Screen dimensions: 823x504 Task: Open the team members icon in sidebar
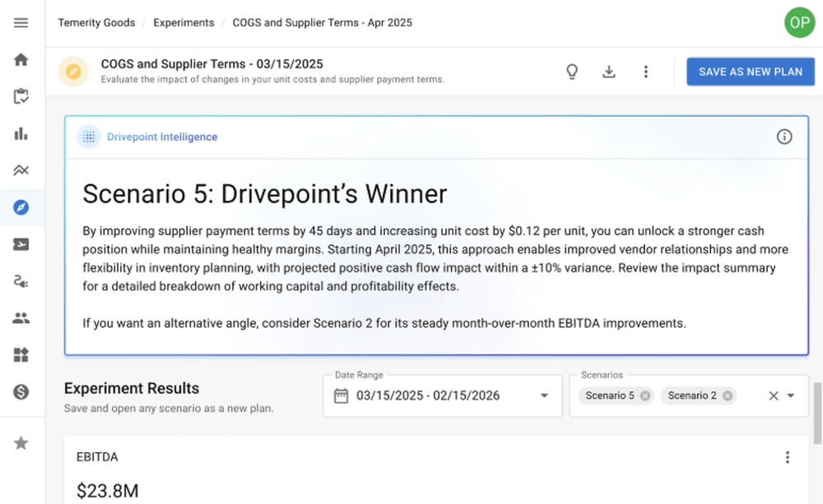pyautogui.click(x=21, y=318)
